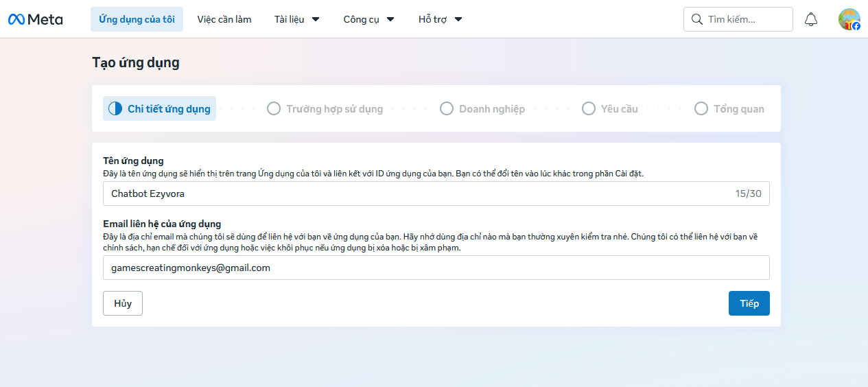Expand the Công cụ dropdown arrow
The width and height of the screenshot is (868, 387).
point(390,19)
